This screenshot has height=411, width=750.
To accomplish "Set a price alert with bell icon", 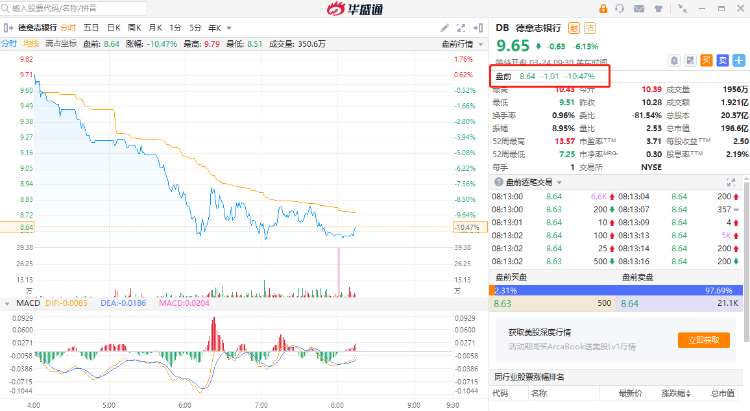I will click(x=674, y=60).
